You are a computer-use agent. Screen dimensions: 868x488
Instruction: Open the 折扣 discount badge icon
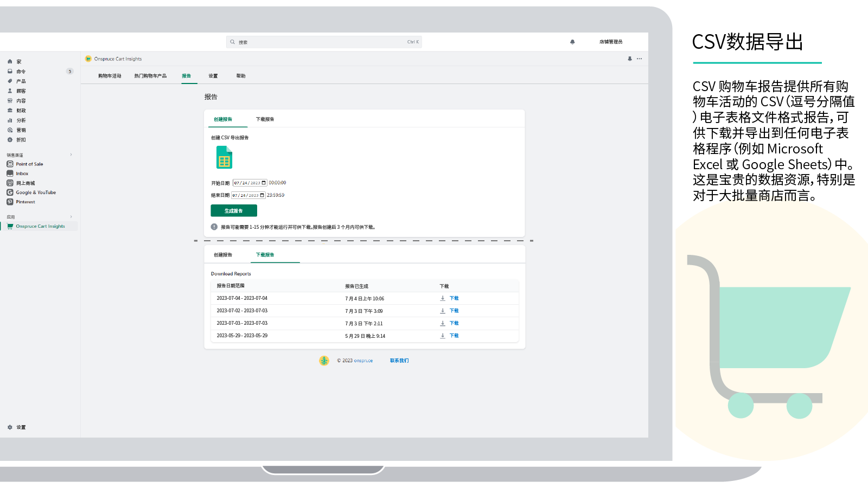(x=10, y=140)
